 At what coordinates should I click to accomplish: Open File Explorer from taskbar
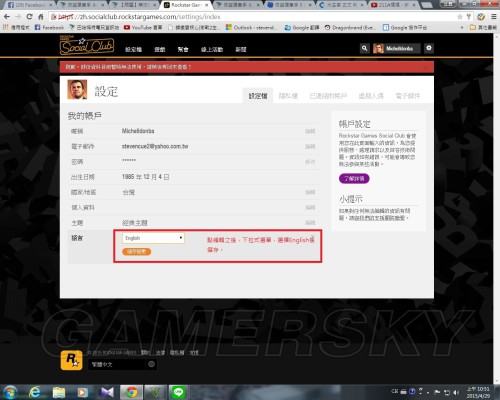pyautogui.click(x=59, y=392)
